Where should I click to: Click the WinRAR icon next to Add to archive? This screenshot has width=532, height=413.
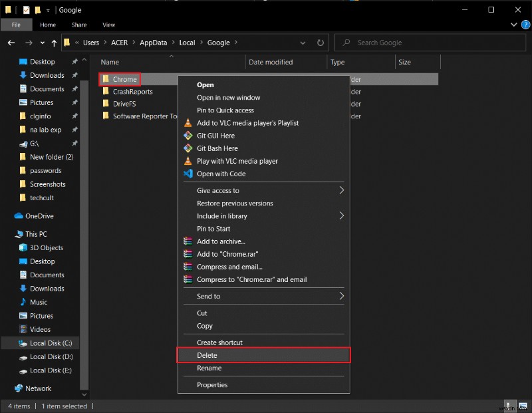pos(188,241)
